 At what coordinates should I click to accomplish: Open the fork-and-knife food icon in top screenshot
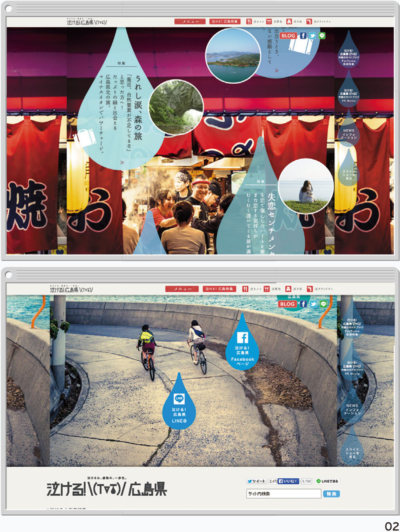[249, 22]
